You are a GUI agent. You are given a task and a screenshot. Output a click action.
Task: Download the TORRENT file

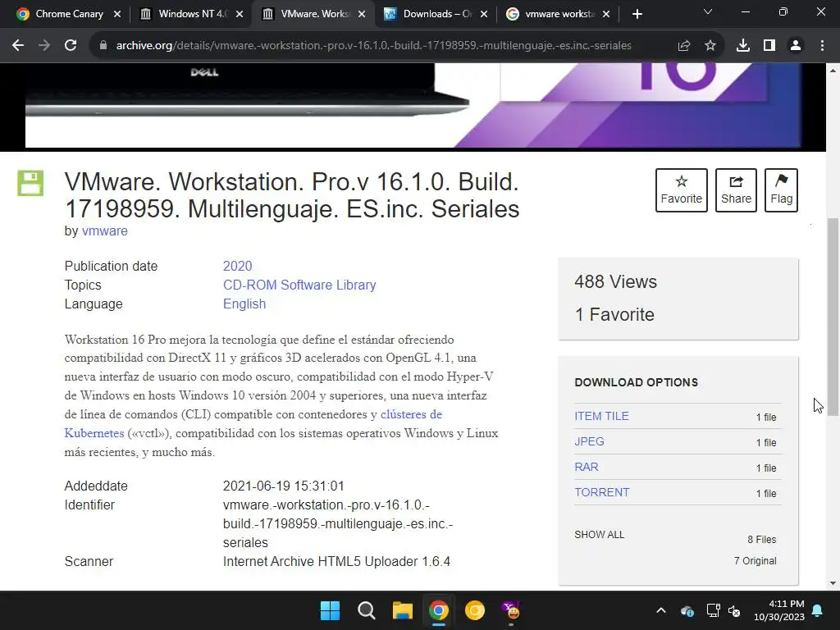pyautogui.click(x=601, y=492)
